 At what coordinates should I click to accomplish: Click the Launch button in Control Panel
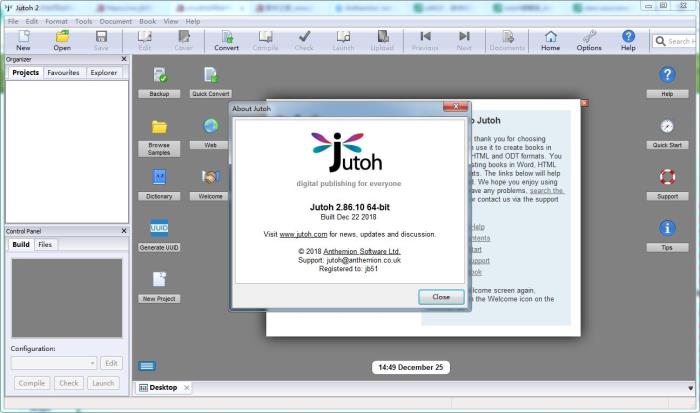point(103,383)
